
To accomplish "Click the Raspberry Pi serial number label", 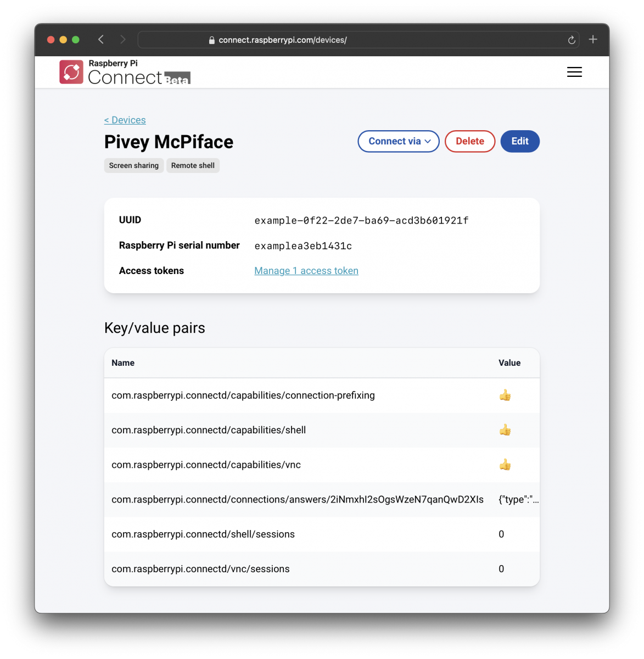I will point(180,245).
